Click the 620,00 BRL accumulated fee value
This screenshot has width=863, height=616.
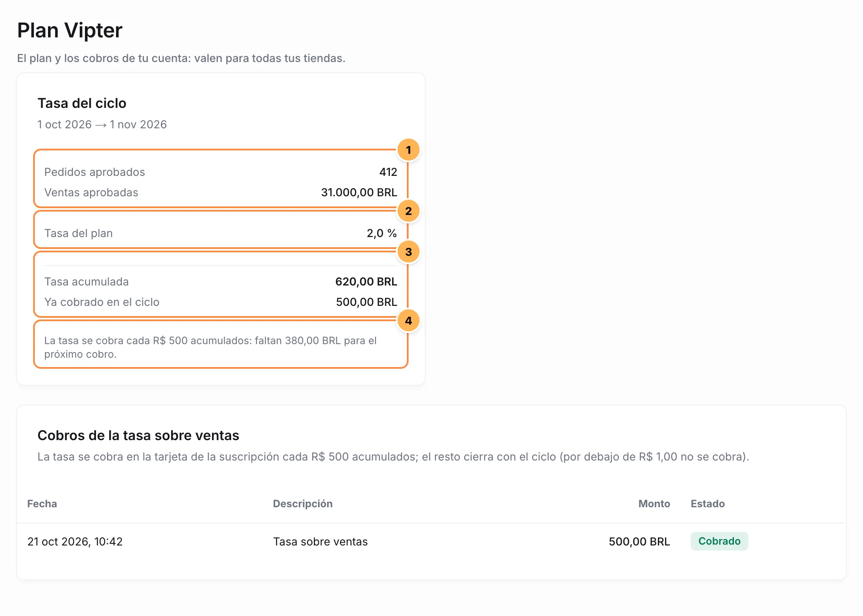367,282
